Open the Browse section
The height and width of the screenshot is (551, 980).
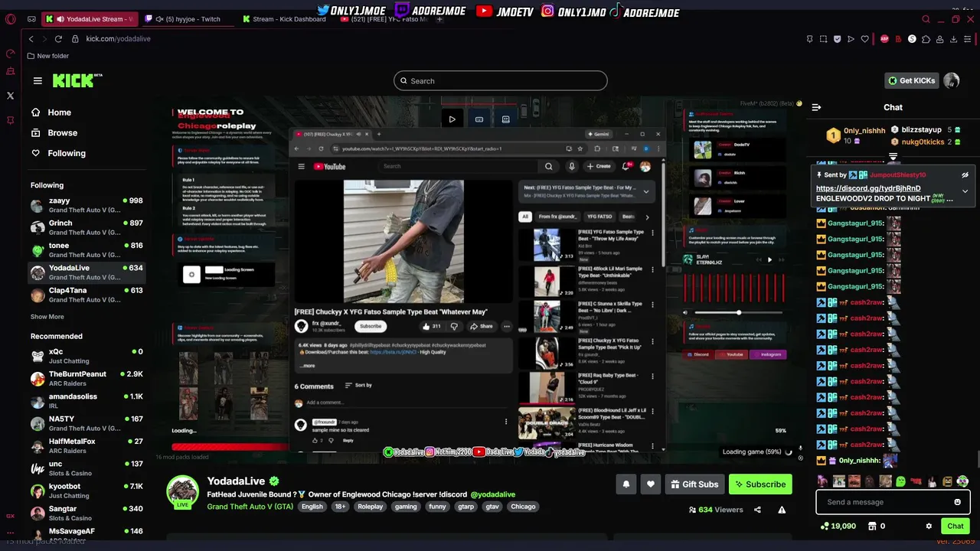coord(54,132)
